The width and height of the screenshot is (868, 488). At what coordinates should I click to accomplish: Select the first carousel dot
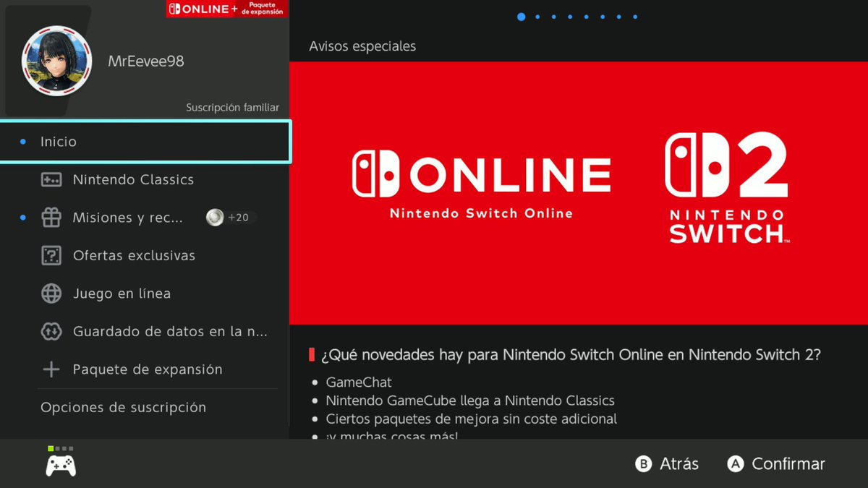click(x=522, y=16)
